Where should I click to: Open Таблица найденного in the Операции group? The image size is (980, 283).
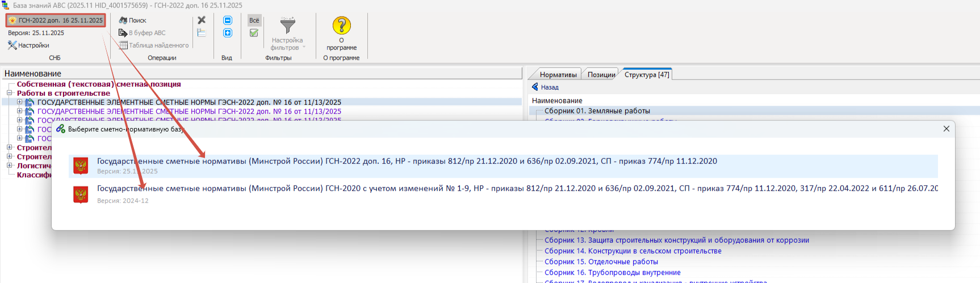coord(153,45)
